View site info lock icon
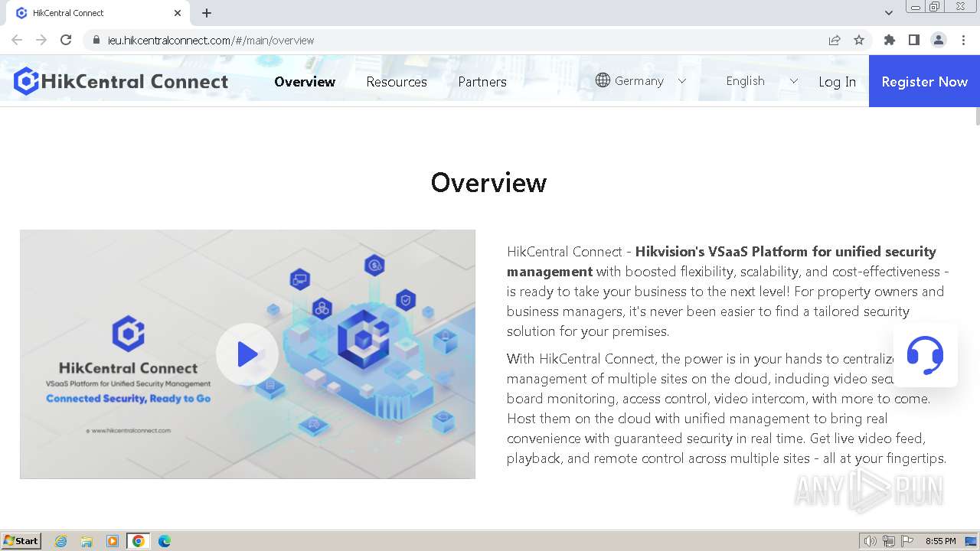Image resolution: width=980 pixels, height=551 pixels. pos(96,40)
